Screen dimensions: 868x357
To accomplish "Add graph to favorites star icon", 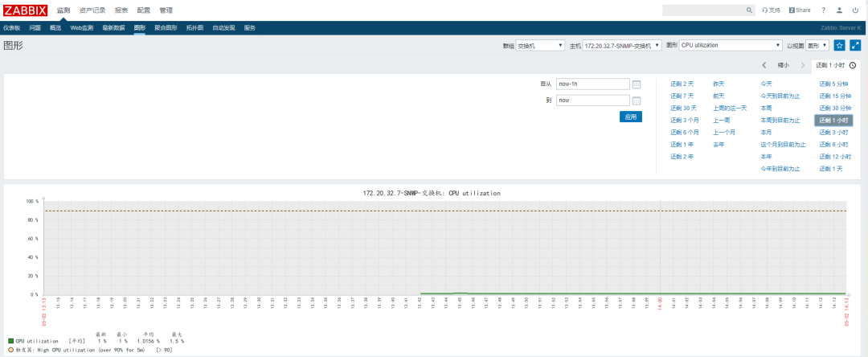I will coord(839,45).
